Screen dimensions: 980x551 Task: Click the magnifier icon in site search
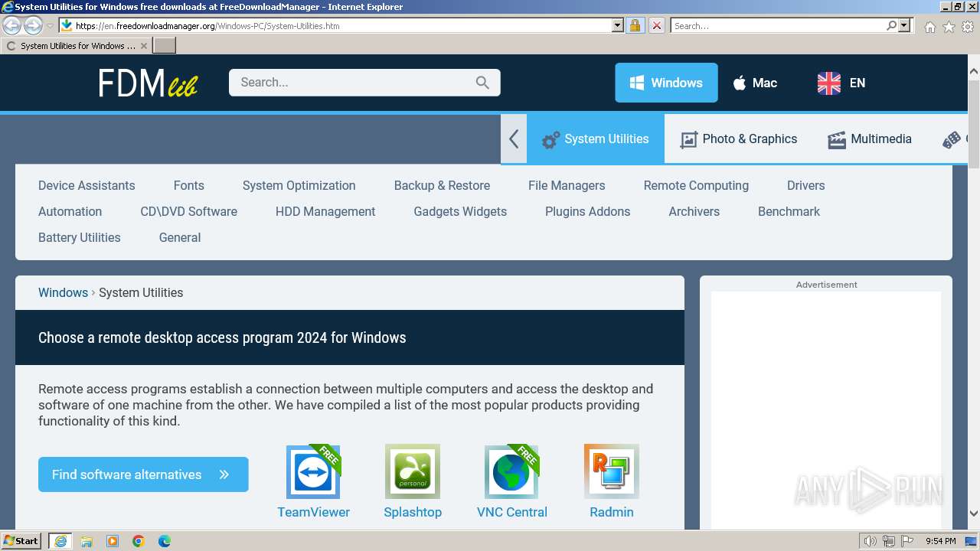point(482,83)
